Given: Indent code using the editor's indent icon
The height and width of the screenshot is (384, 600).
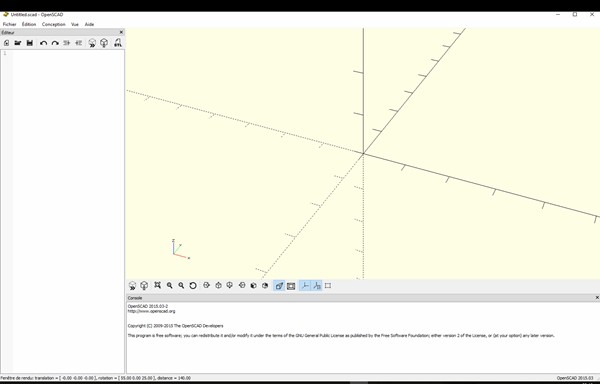Looking at the screenshot, I should (67, 43).
